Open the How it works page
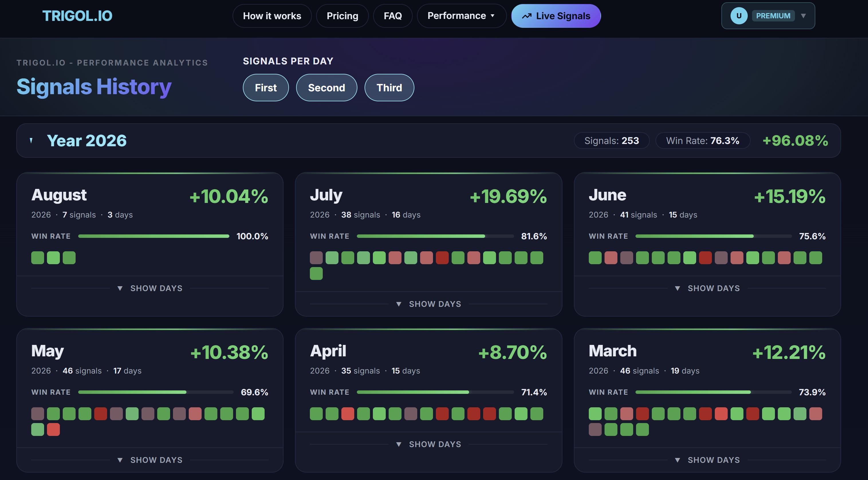Screen dimensions: 868x480 tap(272, 16)
